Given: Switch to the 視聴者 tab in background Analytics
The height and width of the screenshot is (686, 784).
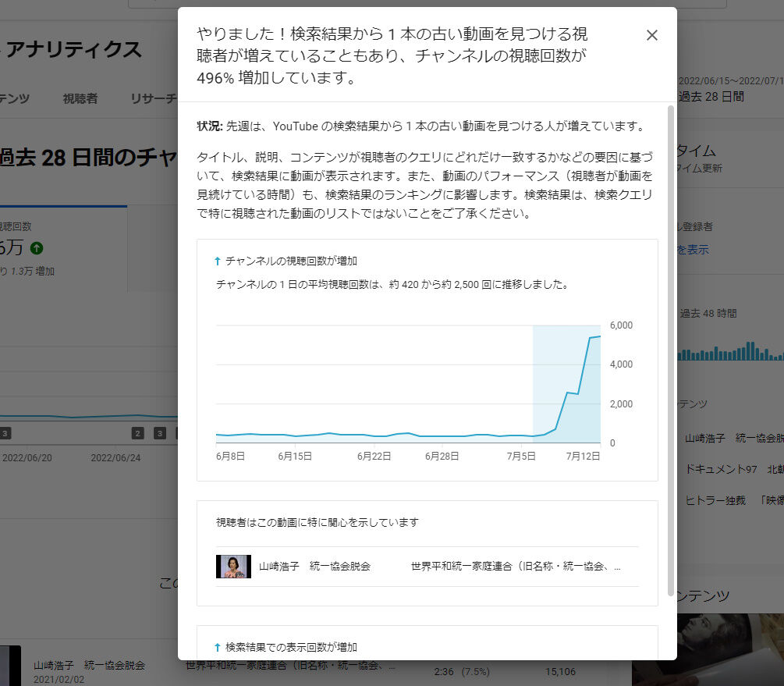Looking at the screenshot, I should [x=80, y=98].
